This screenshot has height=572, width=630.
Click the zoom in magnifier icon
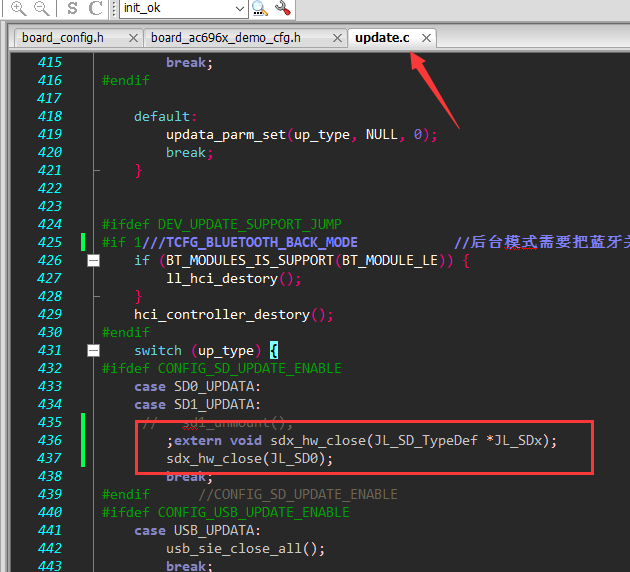coord(18,8)
